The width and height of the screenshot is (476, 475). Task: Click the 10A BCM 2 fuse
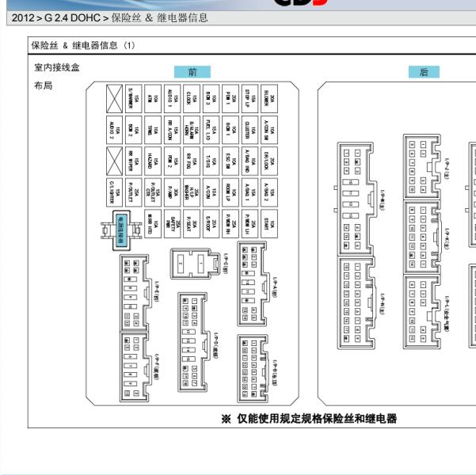coord(133,130)
